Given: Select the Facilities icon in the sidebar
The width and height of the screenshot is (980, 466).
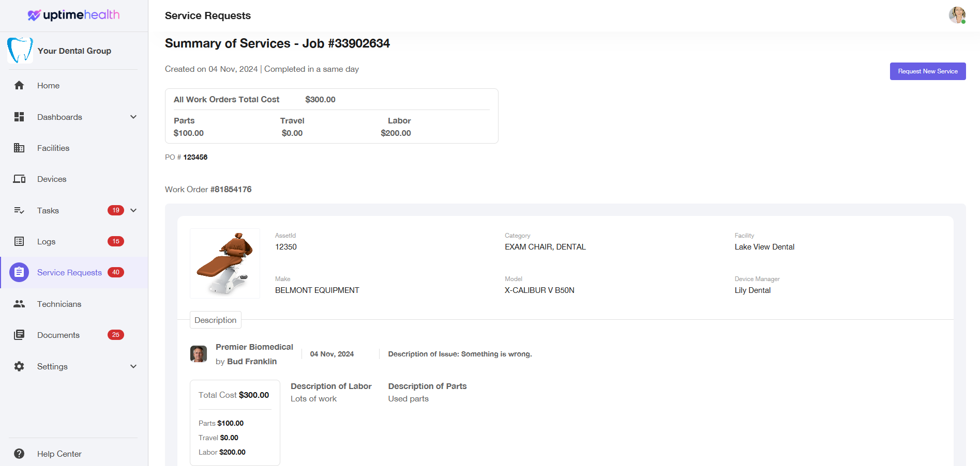Looking at the screenshot, I should pyautogui.click(x=19, y=148).
